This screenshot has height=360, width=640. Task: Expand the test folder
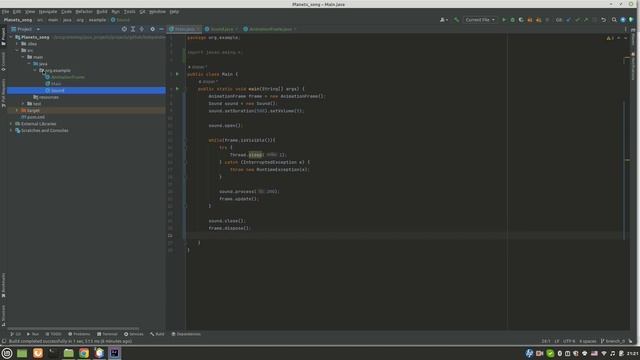coord(23,104)
